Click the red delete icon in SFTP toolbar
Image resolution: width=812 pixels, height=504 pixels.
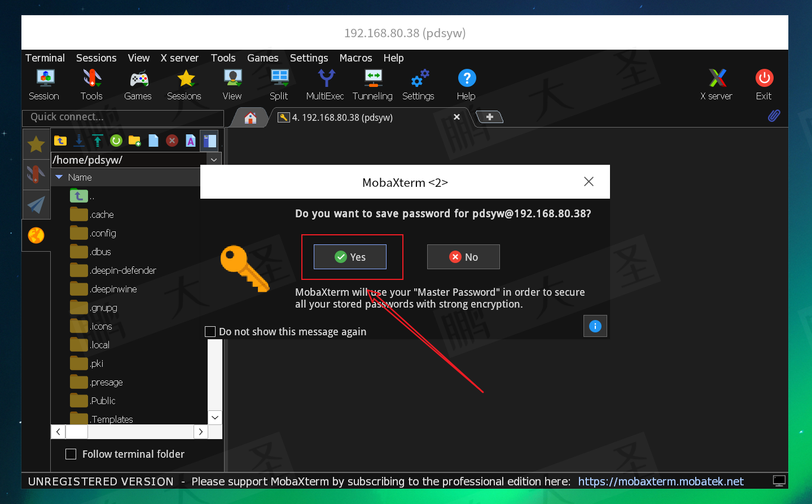pyautogui.click(x=172, y=141)
